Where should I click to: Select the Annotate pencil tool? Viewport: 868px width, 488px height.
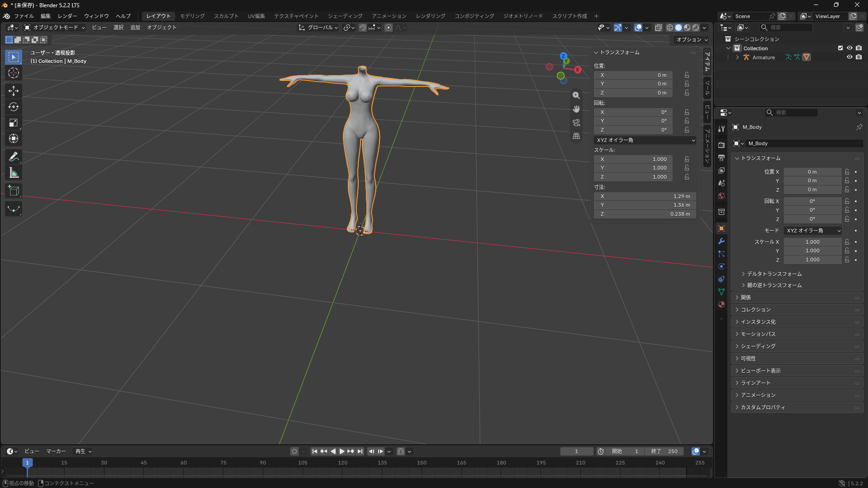14,157
